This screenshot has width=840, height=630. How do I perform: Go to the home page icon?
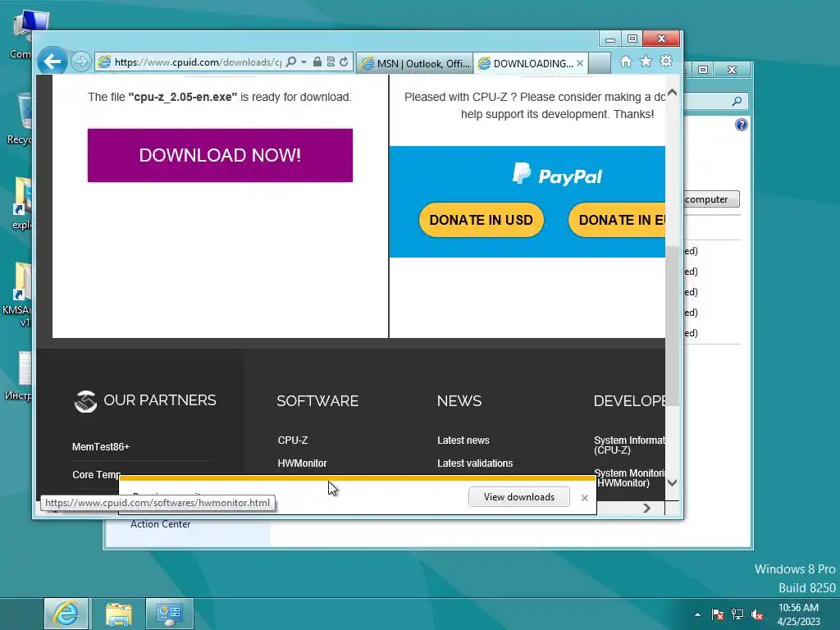(x=625, y=62)
